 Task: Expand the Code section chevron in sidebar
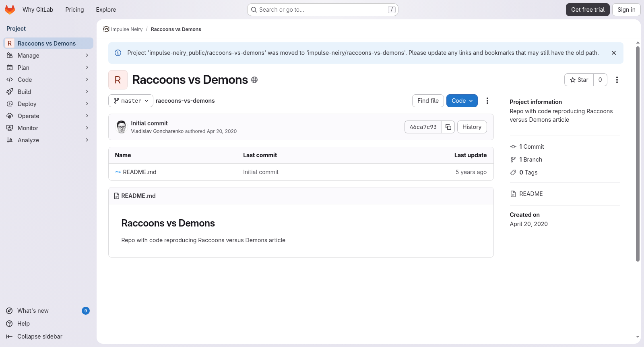point(87,80)
